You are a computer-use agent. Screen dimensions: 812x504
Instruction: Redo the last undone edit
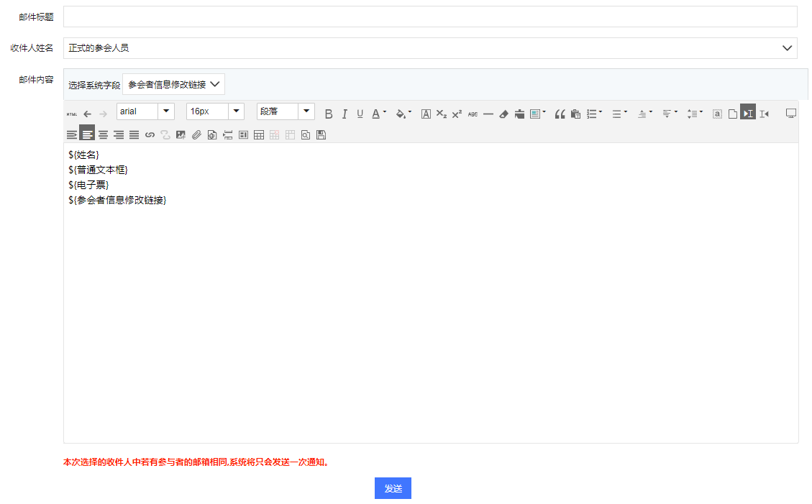pyautogui.click(x=103, y=114)
